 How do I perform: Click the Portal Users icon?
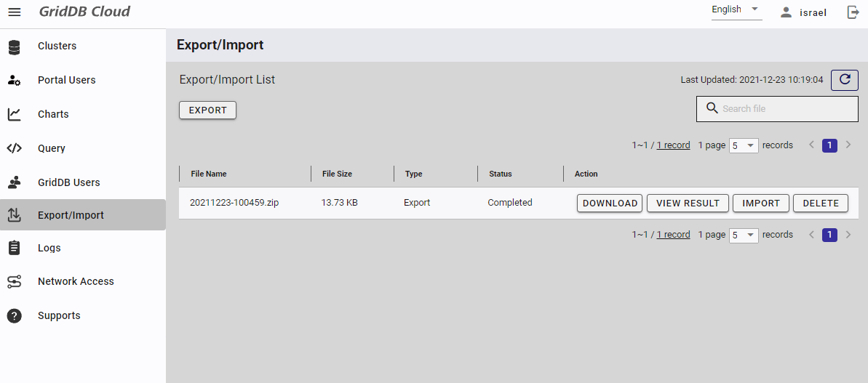pos(15,81)
